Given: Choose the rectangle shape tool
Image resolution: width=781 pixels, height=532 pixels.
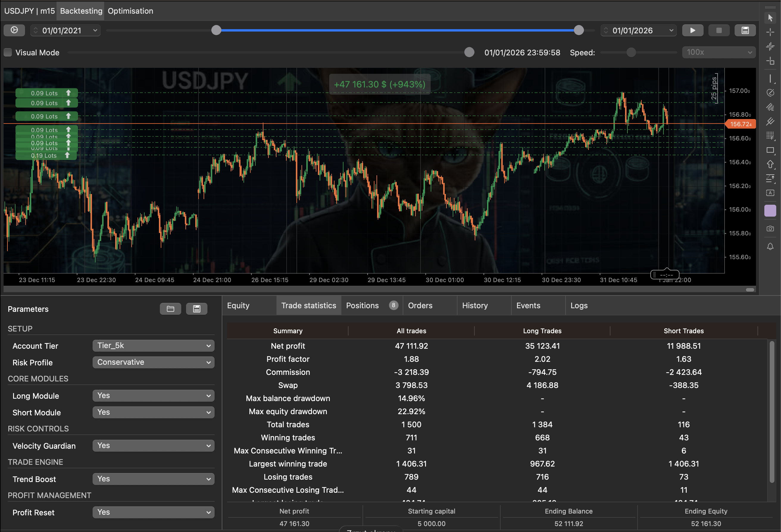Looking at the screenshot, I should pyautogui.click(x=771, y=151).
